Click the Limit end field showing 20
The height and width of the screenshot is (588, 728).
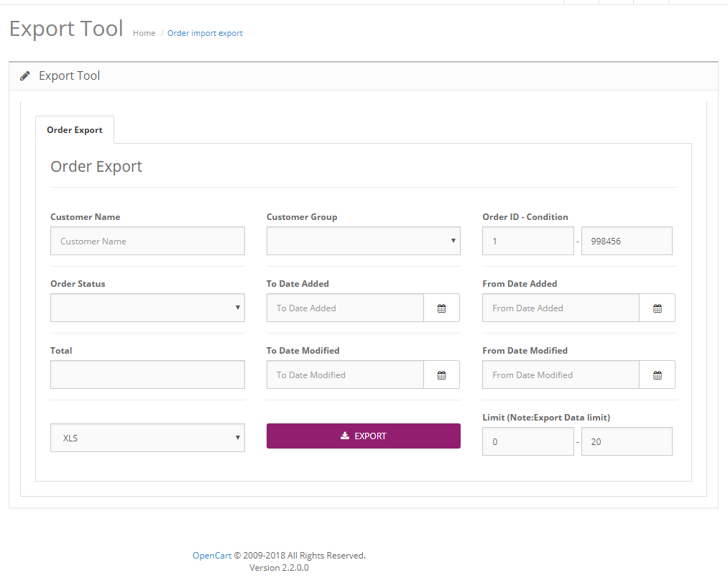[x=627, y=441]
